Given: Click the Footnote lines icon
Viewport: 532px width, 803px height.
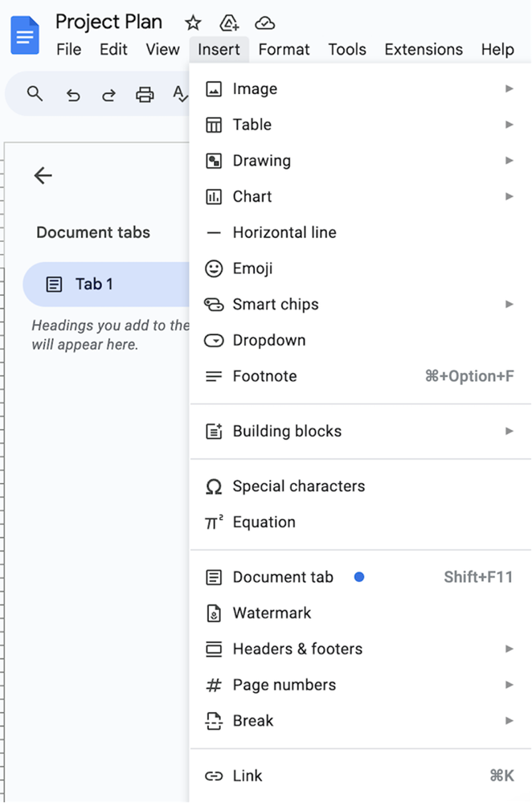Looking at the screenshot, I should tap(214, 376).
